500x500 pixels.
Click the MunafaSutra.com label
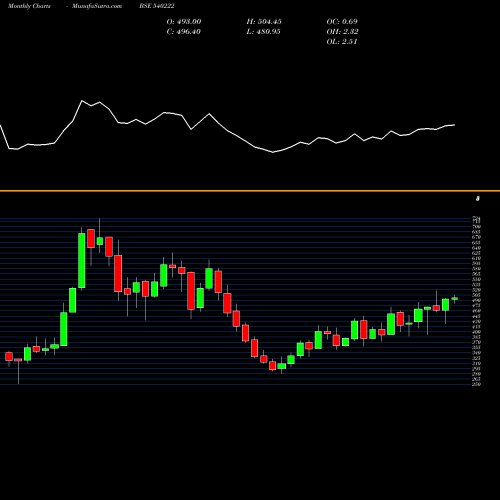point(97,6)
